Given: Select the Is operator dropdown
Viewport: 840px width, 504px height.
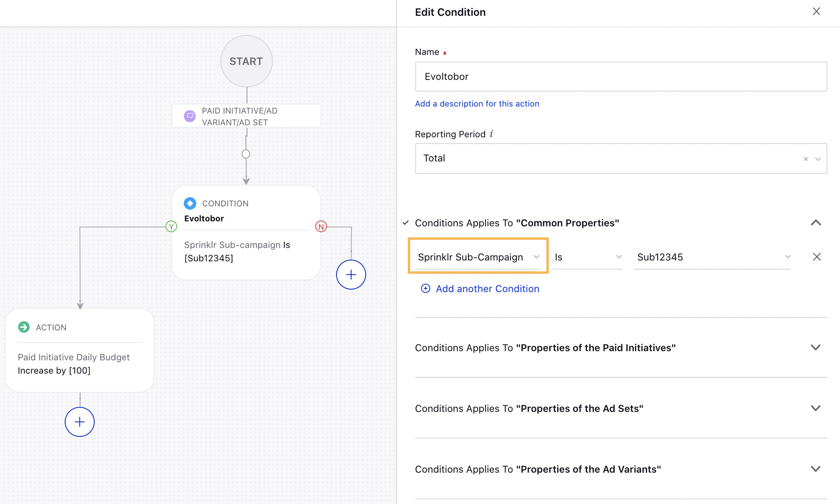Looking at the screenshot, I should [588, 257].
